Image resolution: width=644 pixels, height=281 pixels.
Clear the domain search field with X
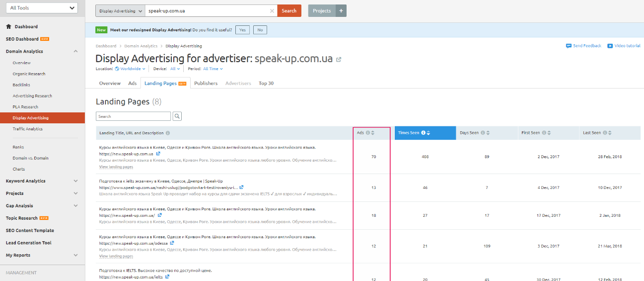click(x=272, y=10)
